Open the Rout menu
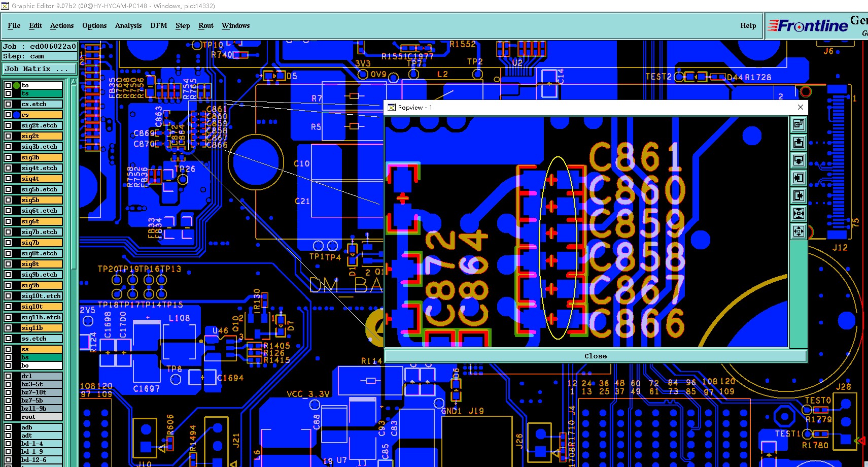Viewport: 868px width, 467px height. pyautogui.click(x=206, y=25)
